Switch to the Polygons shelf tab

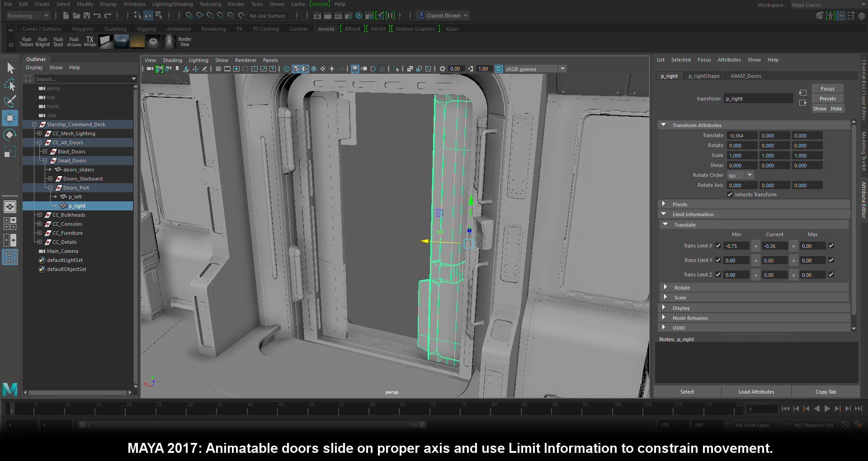(83, 29)
